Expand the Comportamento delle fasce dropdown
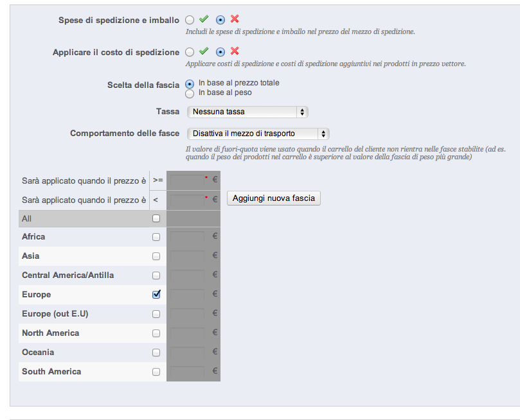This screenshot has height=420, width=520. coord(258,134)
